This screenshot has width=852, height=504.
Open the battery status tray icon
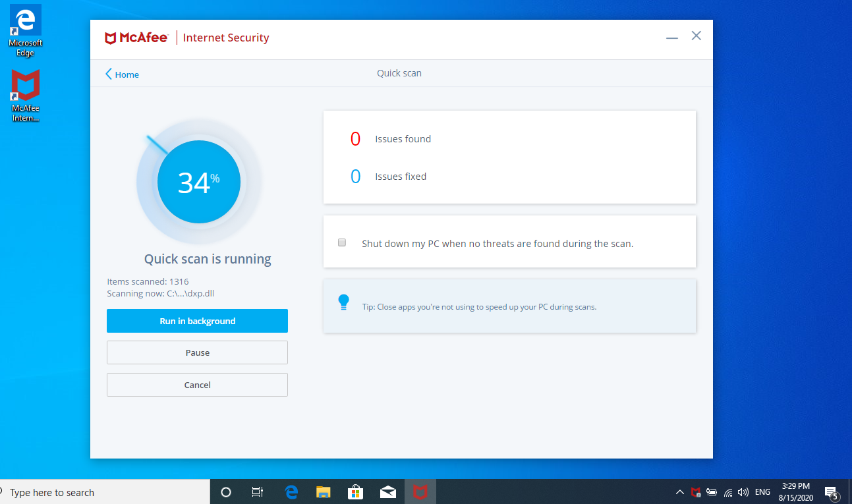tap(712, 492)
